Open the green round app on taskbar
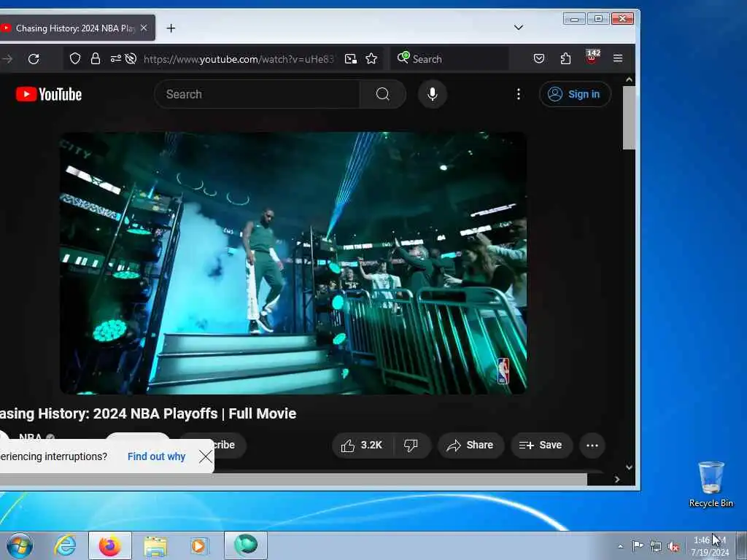This screenshot has height=560, width=747. point(246,545)
